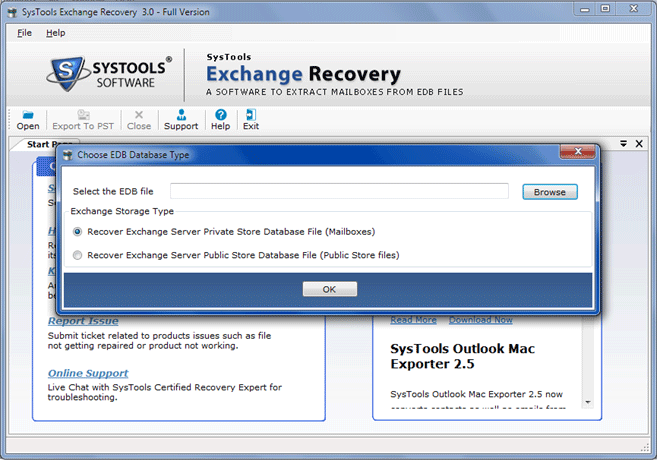
Task: Click OK in the dialog
Action: [329, 289]
